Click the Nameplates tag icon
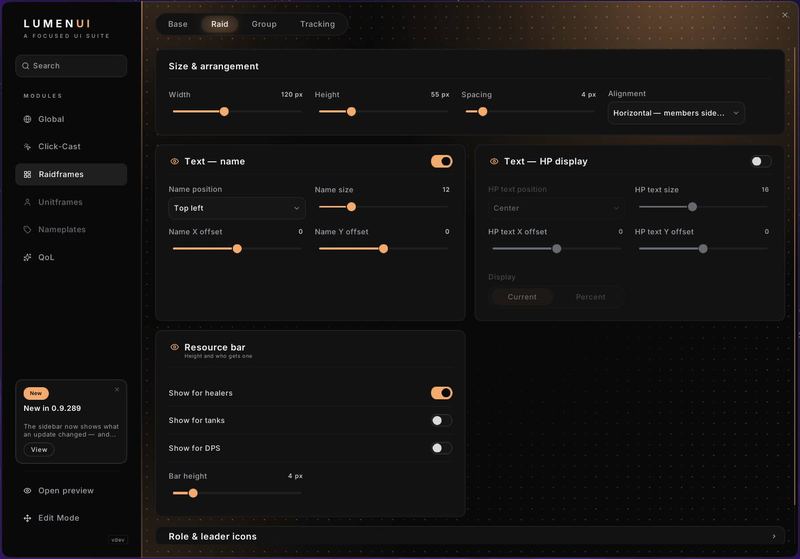This screenshot has height=559, width=800. (x=28, y=230)
